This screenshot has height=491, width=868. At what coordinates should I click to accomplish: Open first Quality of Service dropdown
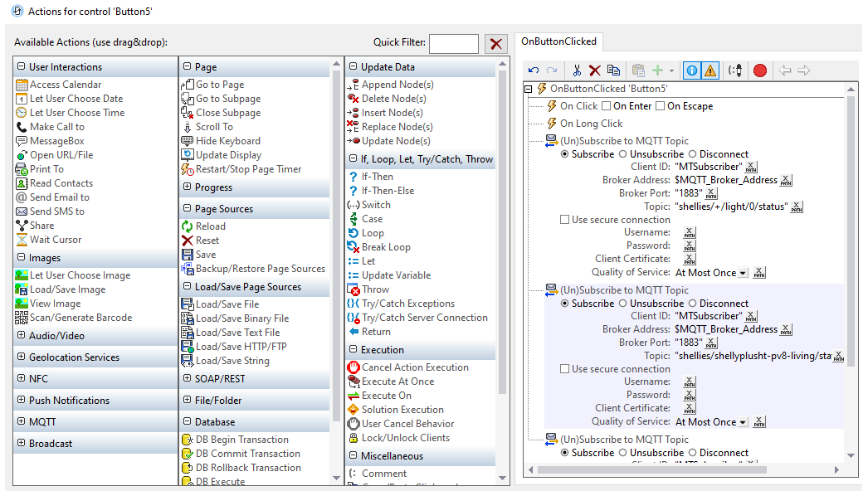(x=743, y=273)
